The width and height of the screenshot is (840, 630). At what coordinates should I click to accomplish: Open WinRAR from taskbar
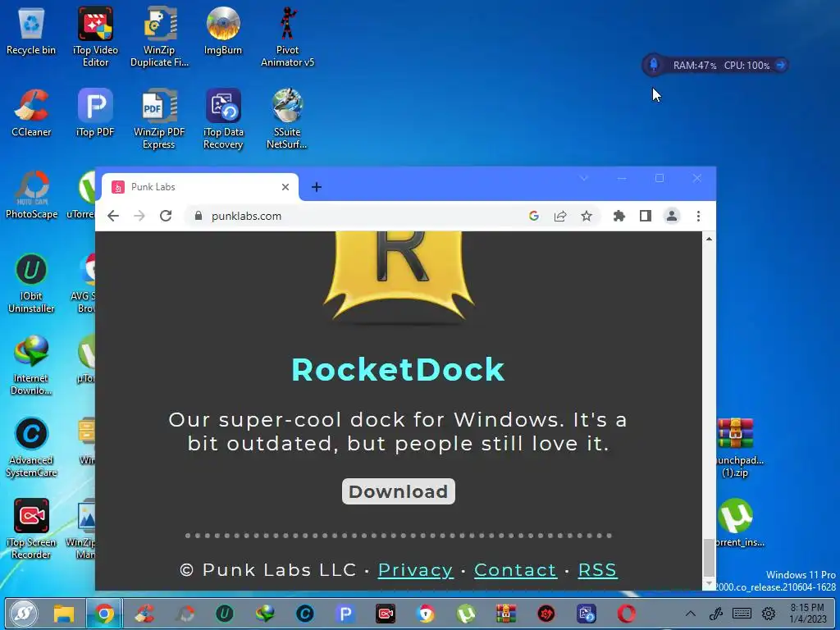[x=505, y=614]
